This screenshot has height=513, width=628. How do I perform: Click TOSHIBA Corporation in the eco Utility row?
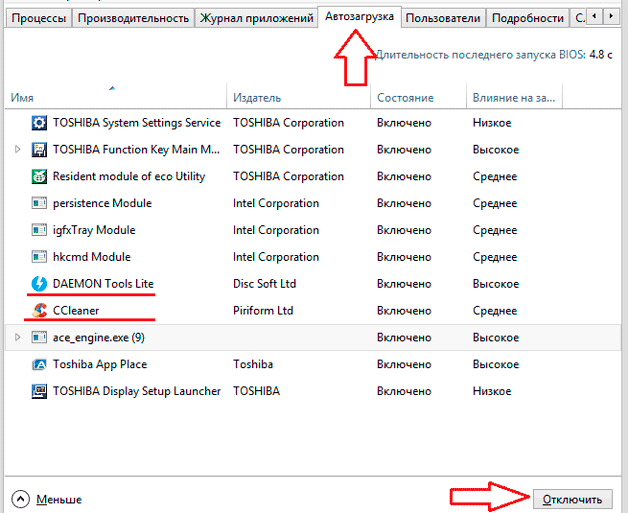point(288,176)
